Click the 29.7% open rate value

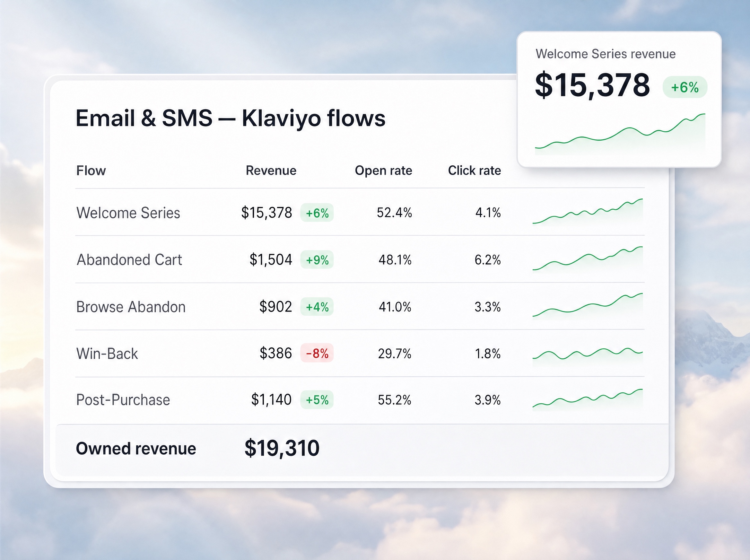pos(395,354)
